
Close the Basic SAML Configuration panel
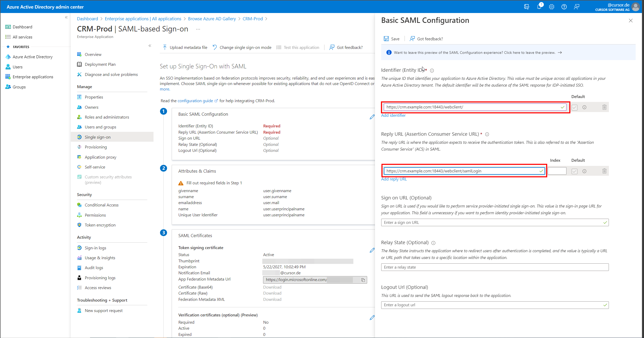coord(631,21)
